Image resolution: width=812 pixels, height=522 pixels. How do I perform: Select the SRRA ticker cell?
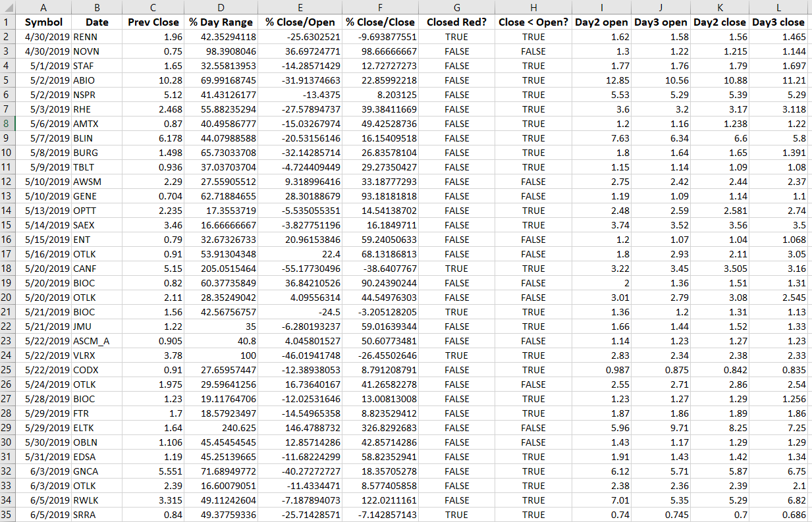pos(96,515)
